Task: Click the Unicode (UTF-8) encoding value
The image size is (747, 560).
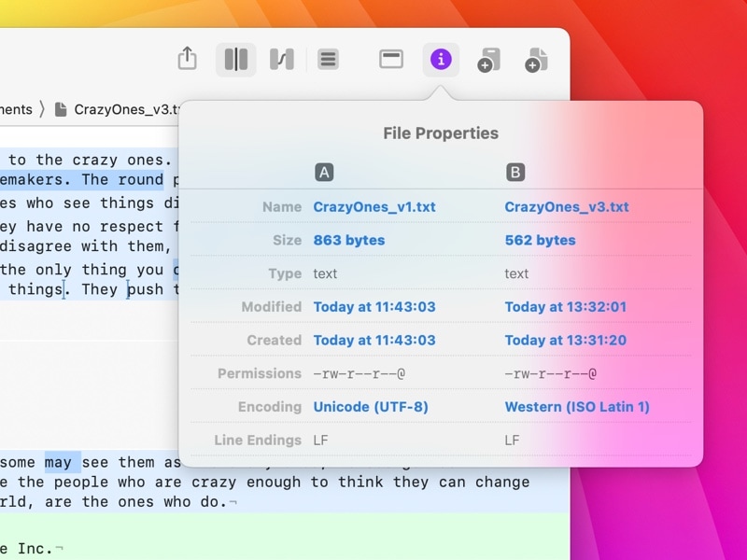Action: pyautogui.click(x=371, y=407)
